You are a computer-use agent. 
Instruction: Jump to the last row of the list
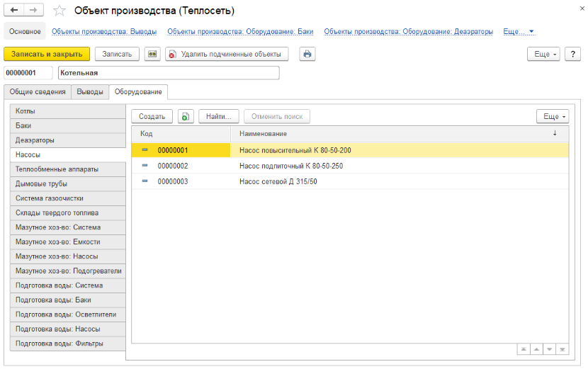562,349
